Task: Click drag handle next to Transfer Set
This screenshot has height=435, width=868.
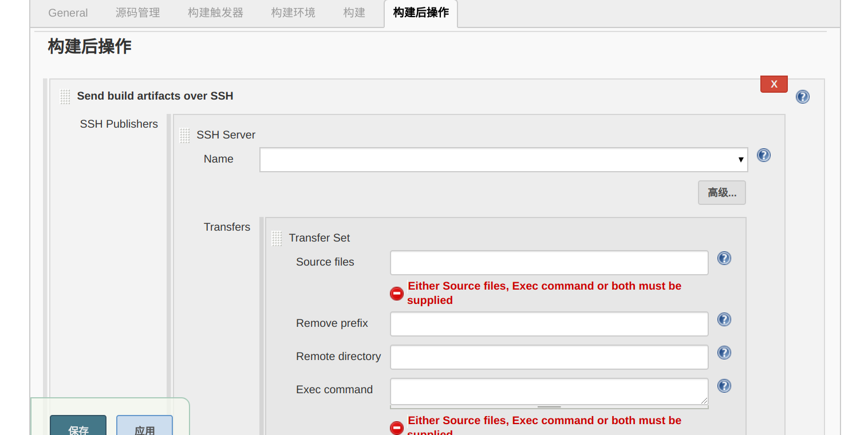Action: [277, 239]
